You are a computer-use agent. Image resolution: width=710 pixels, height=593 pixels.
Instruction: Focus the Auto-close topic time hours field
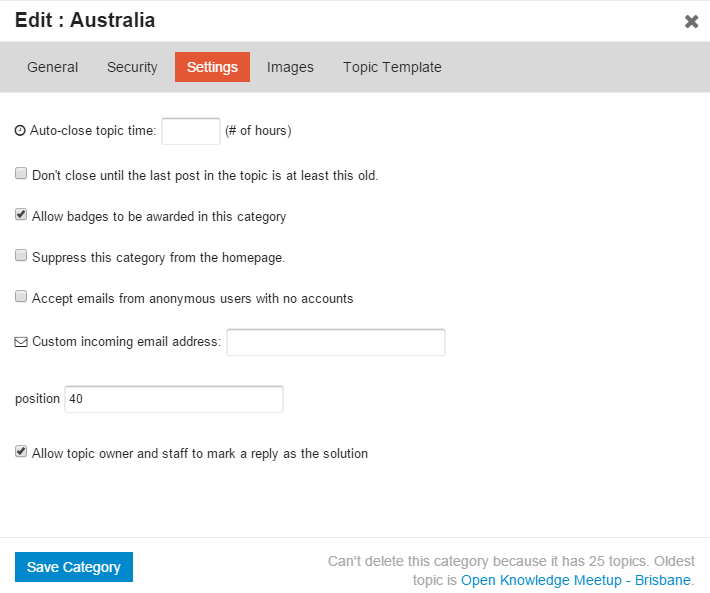tap(190, 131)
